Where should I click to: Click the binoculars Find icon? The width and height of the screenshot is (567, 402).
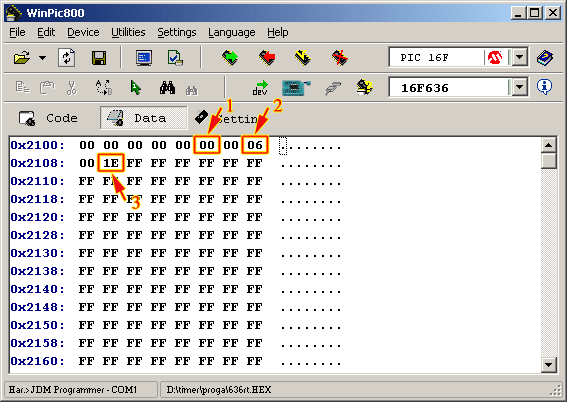click(167, 87)
